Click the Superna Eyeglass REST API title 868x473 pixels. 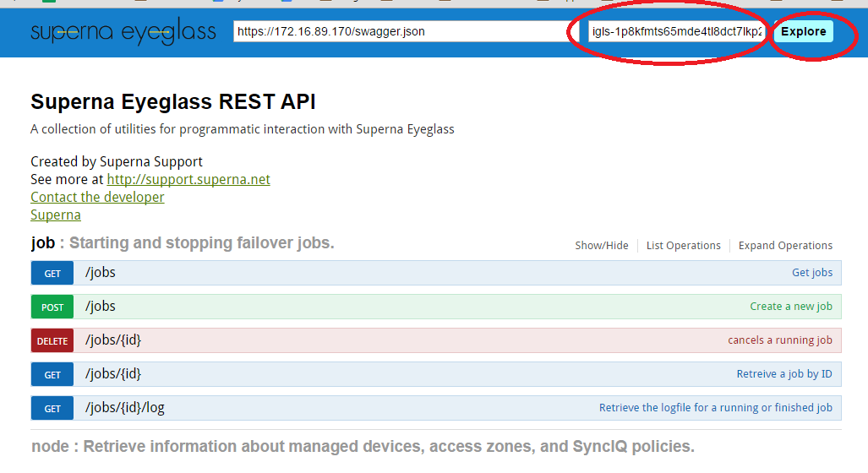[173, 102]
